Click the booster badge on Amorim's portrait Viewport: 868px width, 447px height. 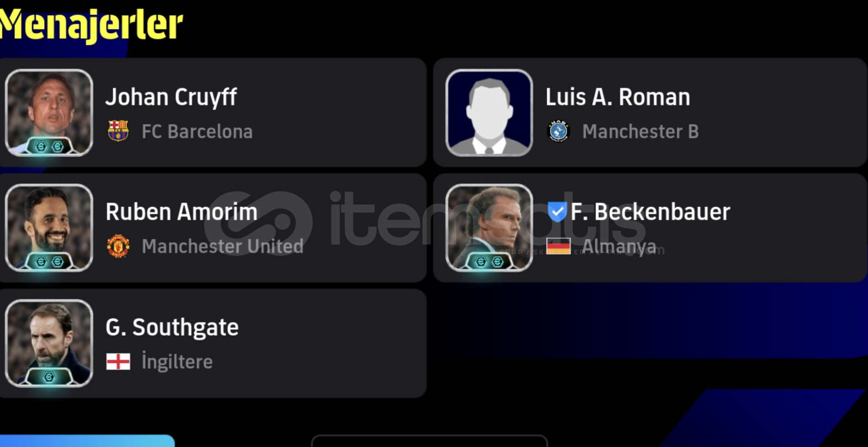pos(49,262)
